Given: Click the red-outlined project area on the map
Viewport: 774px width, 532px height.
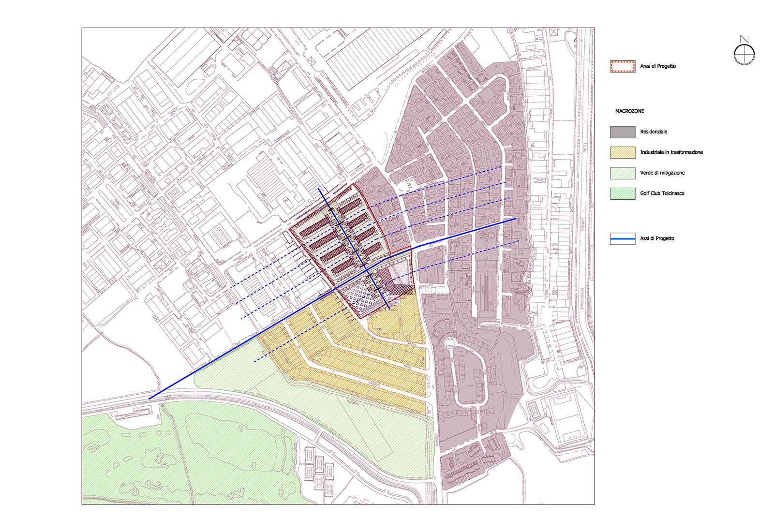Looking at the screenshot, I should (352, 251).
